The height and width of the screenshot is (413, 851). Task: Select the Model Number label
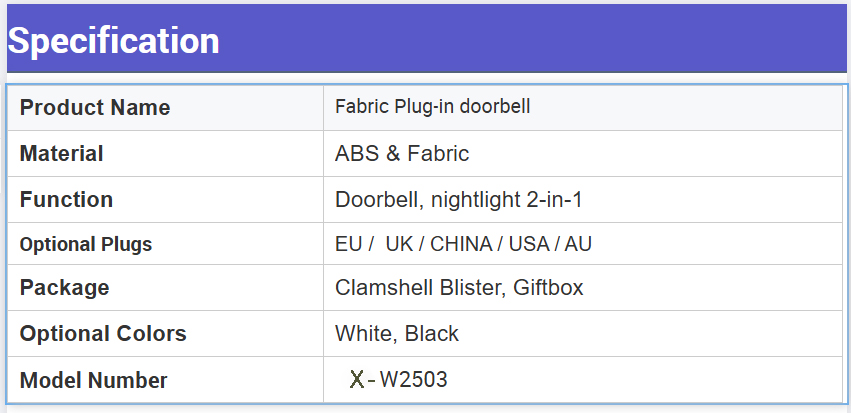(93, 380)
